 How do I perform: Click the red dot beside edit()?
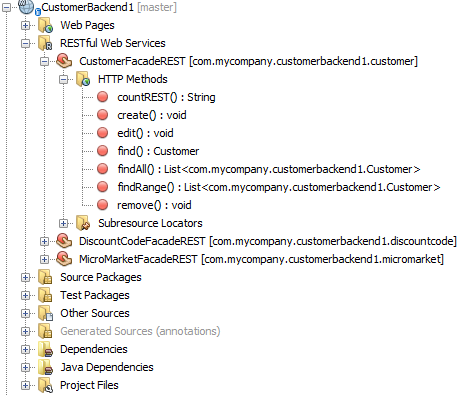(x=102, y=133)
